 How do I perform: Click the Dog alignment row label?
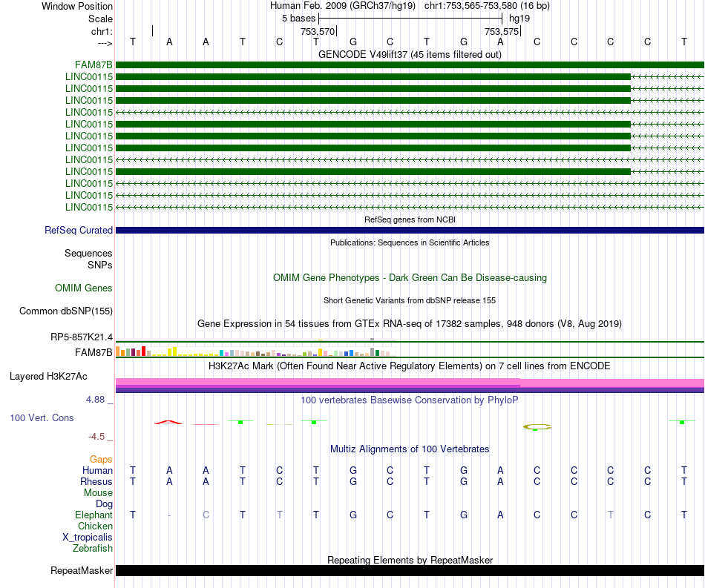[x=104, y=504]
